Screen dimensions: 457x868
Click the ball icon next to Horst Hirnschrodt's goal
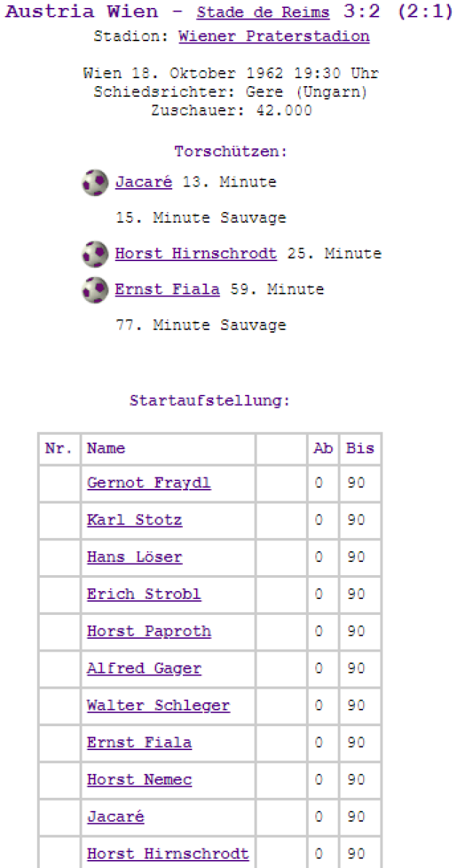95,254
